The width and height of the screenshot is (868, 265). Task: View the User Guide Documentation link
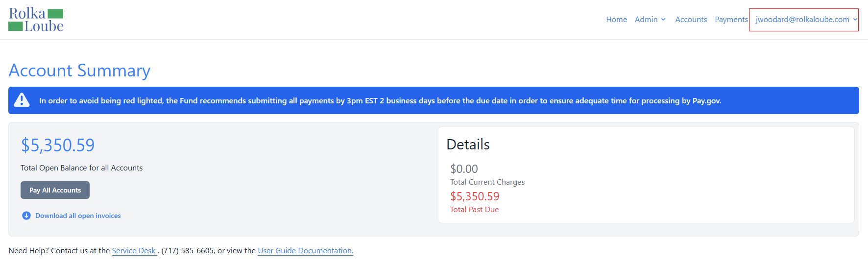[305, 251]
